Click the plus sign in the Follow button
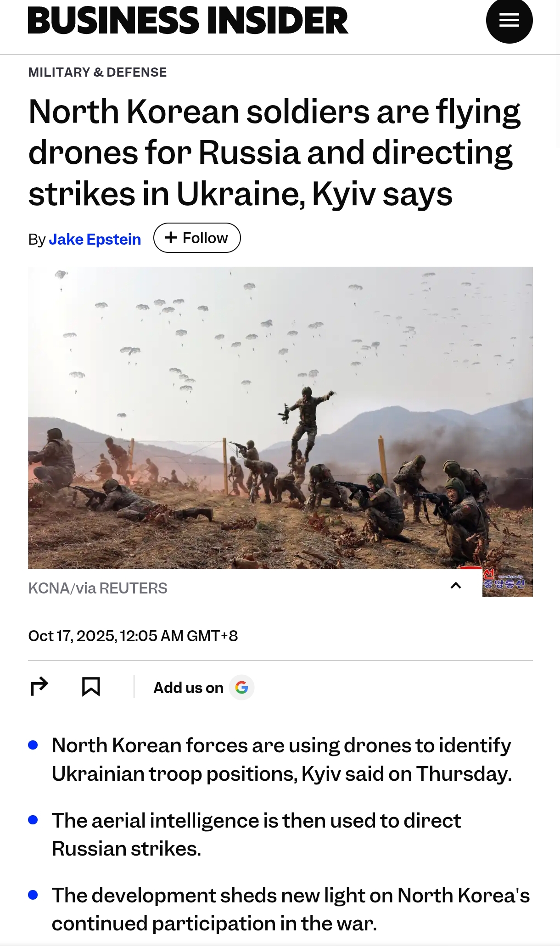 pos(171,237)
